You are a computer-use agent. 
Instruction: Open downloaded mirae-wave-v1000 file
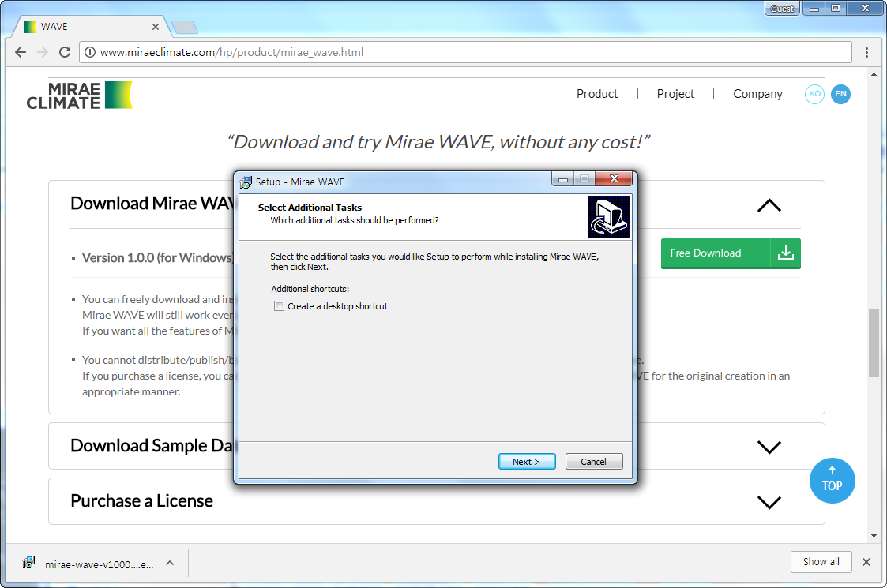pos(99,564)
